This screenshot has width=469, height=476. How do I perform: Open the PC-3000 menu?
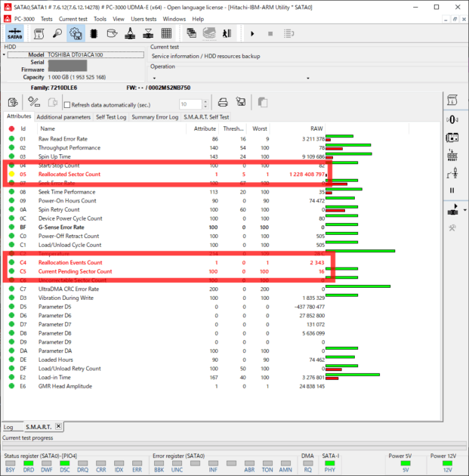tap(24, 19)
